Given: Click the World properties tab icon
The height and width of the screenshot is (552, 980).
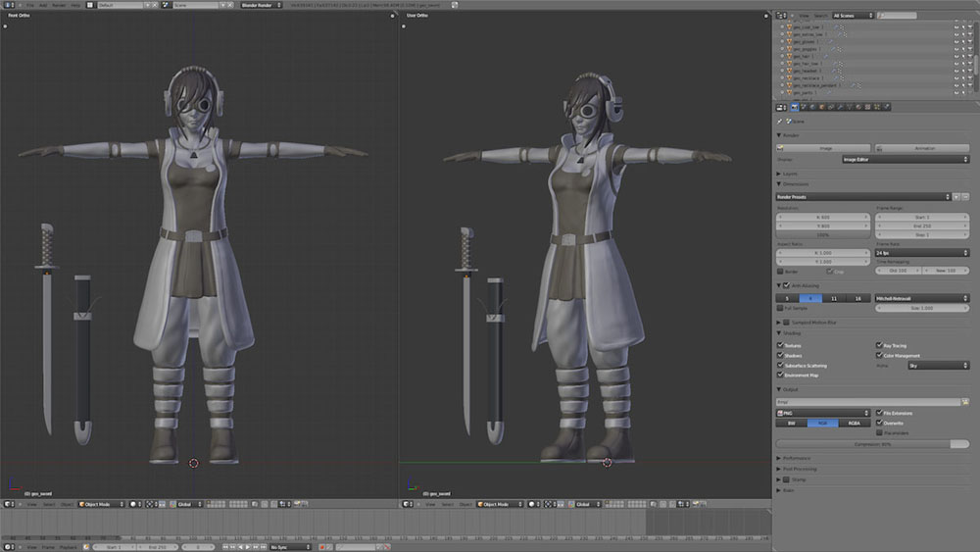Looking at the screenshot, I should point(820,107).
